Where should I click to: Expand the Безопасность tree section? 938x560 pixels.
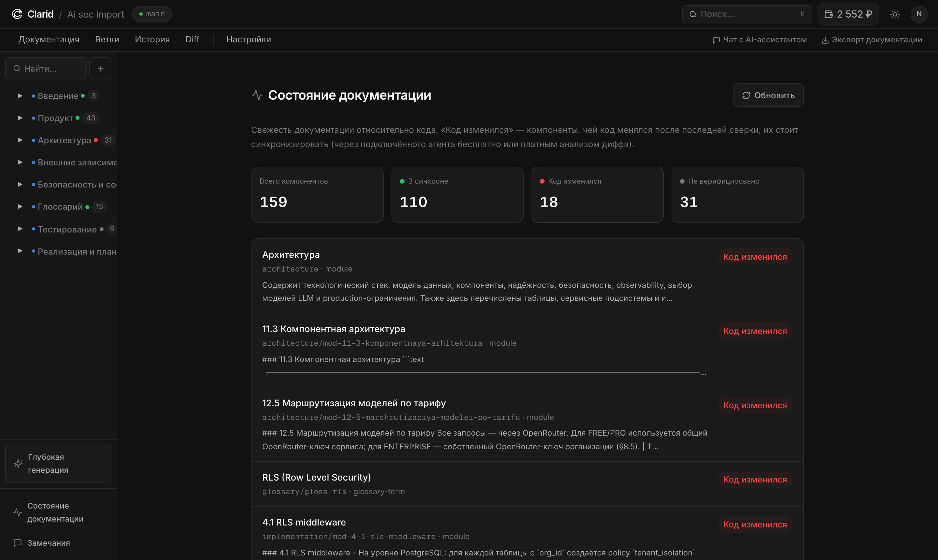(x=20, y=185)
